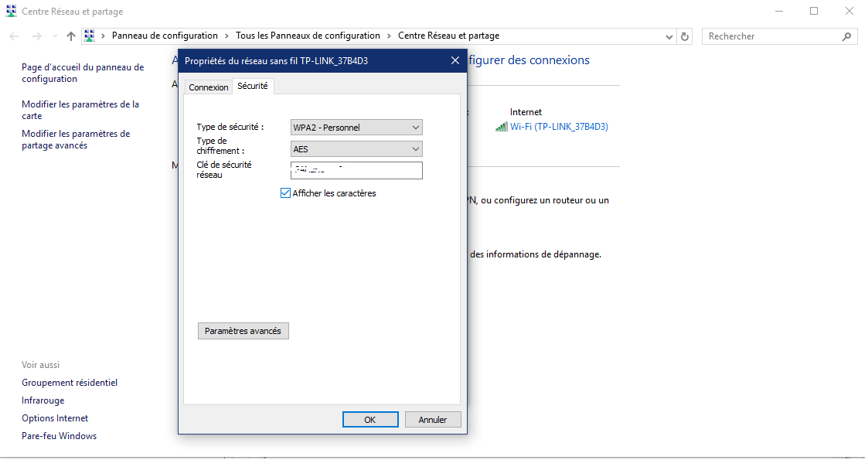Open Infrarouge link

[43, 400]
